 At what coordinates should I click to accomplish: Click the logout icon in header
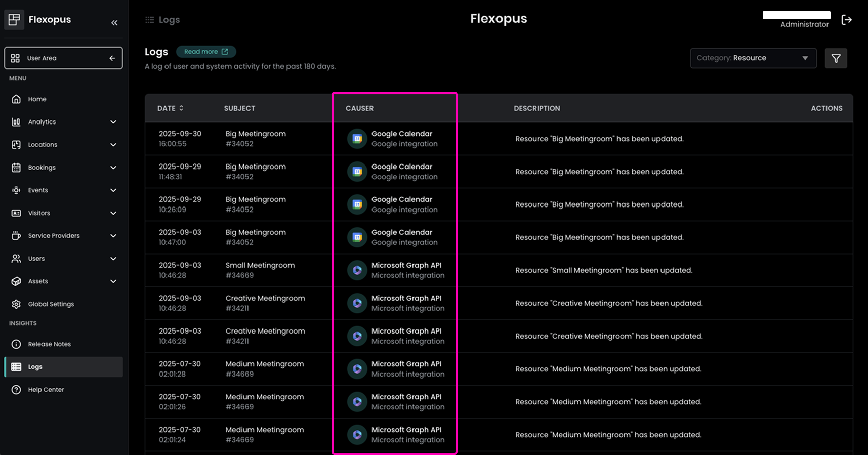point(846,20)
